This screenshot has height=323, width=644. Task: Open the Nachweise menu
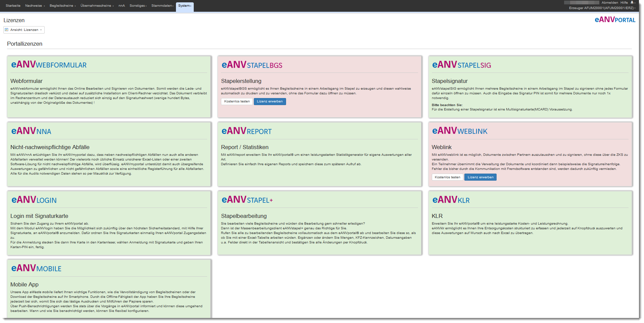point(35,6)
